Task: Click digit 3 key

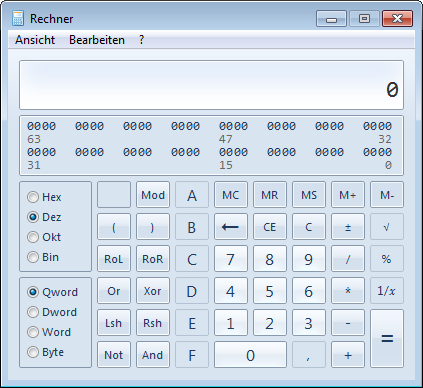Action: coord(309,323)
